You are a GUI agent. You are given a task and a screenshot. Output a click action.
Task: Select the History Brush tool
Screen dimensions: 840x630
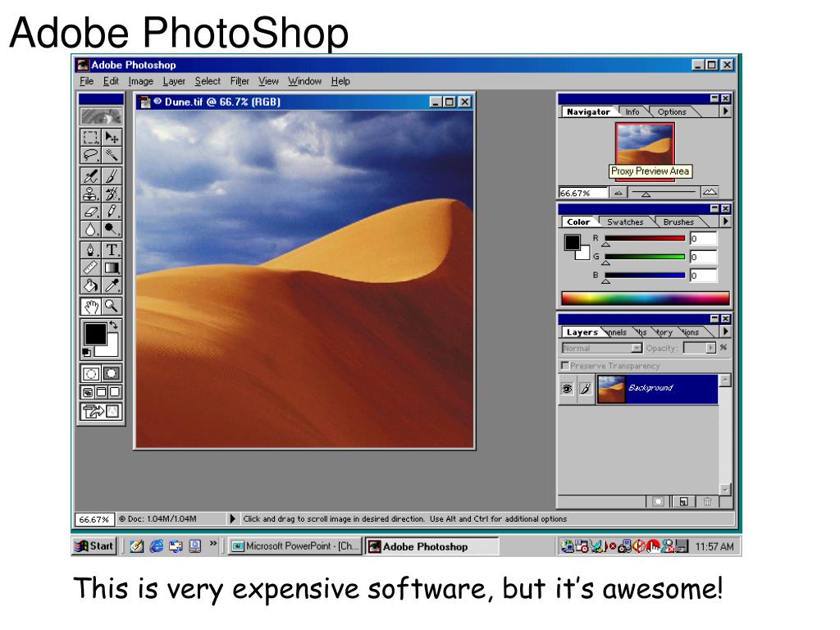point(112,194)
